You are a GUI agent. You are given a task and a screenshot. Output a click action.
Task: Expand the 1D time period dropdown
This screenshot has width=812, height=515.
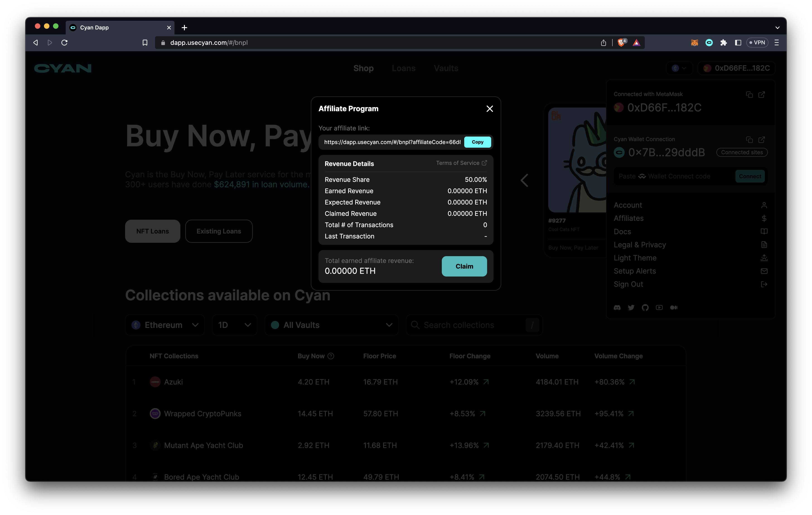[x=234, y=325]
